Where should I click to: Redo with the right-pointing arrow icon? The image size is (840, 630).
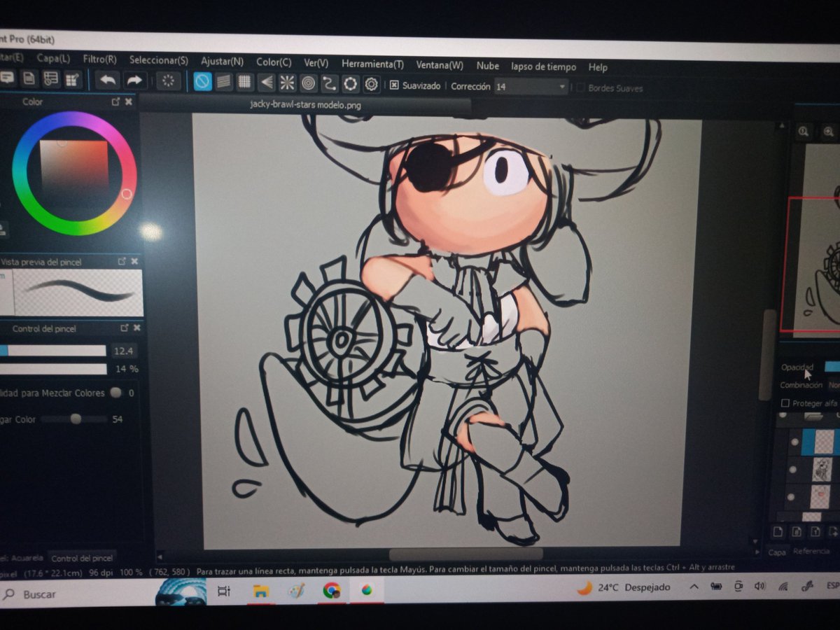pos(135,80)
